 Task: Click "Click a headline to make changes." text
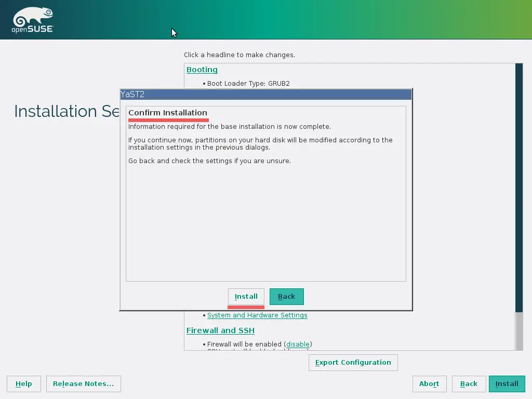click(x=240, y=55)
